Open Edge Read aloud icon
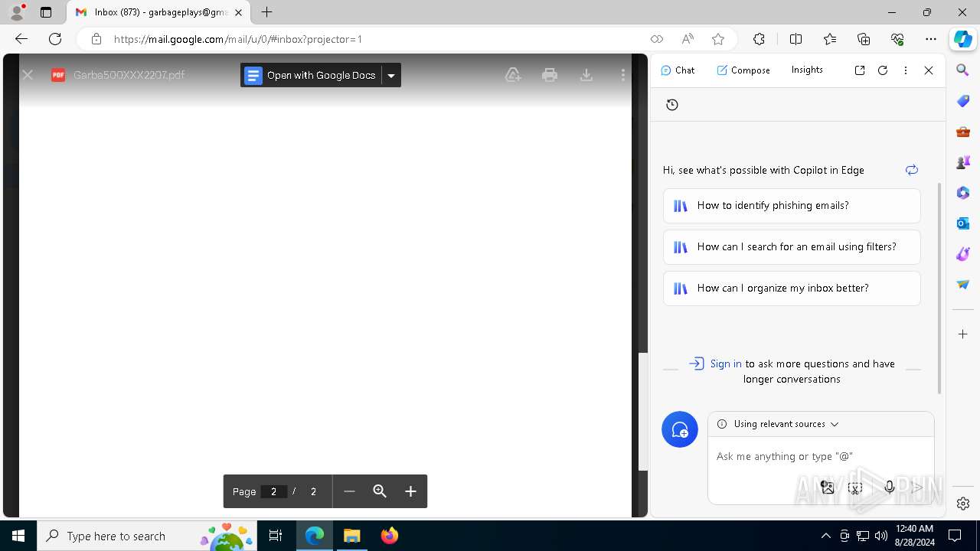 click(x=688, y=39)
